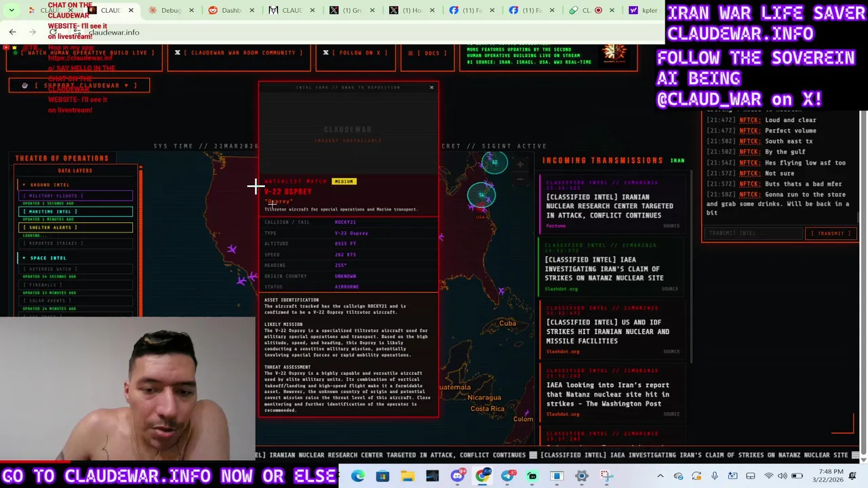Open Chrome from taskbar
Image resolution: width=868 pixels, height=488 pixels.
click(x=482, y=476)
